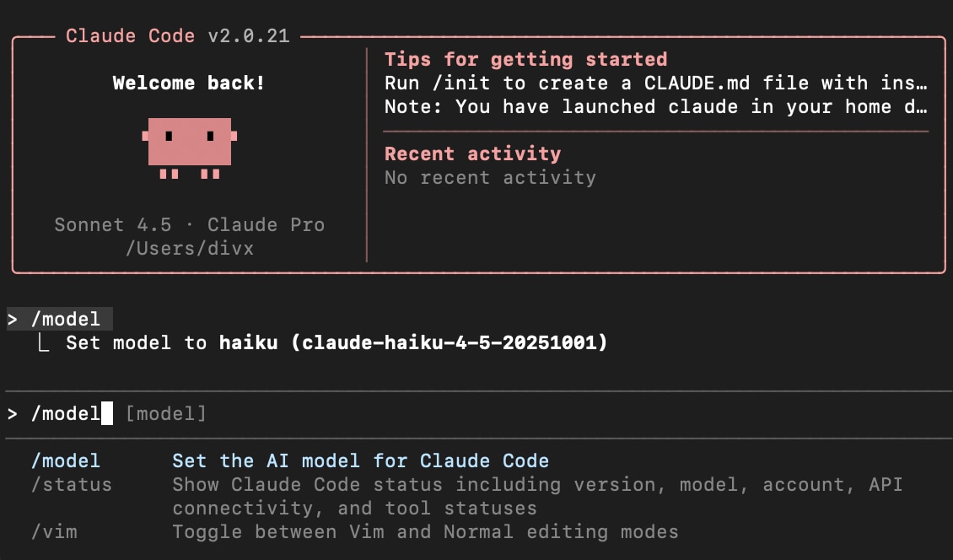Click the Set the AI model description
The width and height of the screenshot is (953, 560).
coord(360,460)
